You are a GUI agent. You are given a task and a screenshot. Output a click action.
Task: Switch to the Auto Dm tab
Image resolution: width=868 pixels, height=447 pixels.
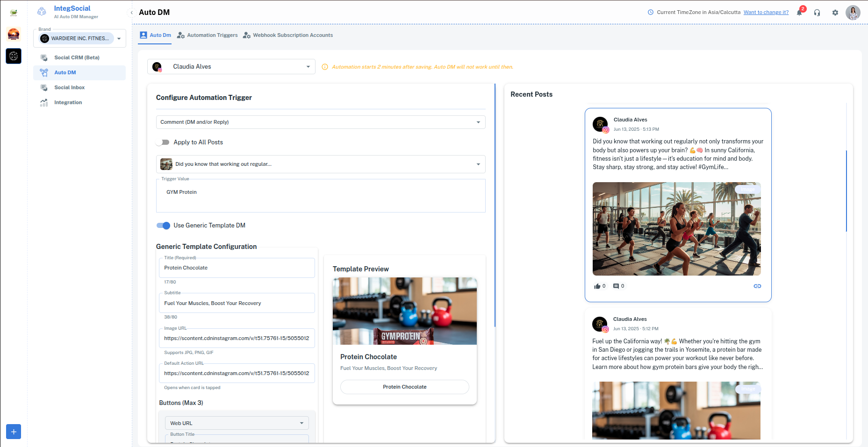coord(156,35)
